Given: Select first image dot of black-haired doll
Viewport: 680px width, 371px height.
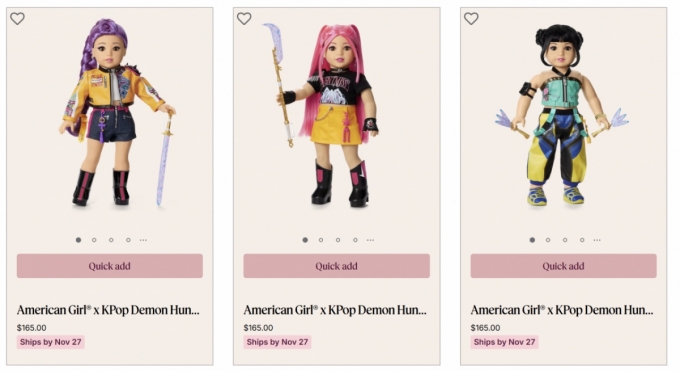Looking at the screenshot, I should pos(532,240).
